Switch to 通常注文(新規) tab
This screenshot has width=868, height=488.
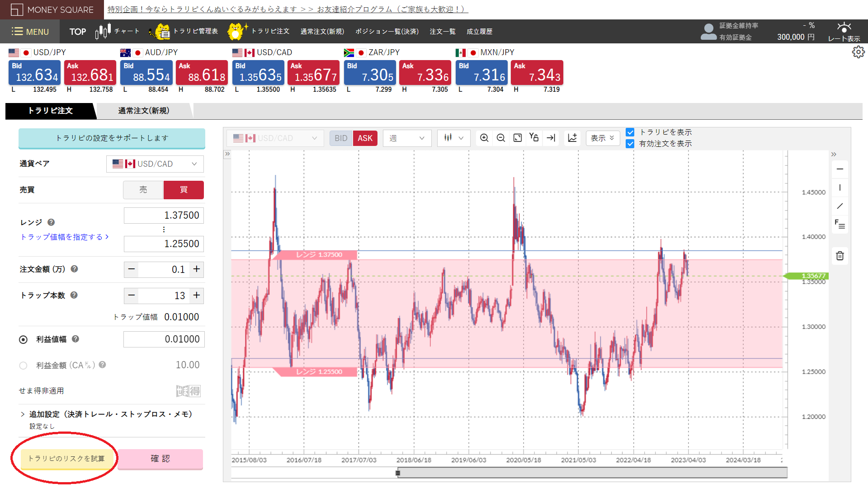tap(144, 111)
